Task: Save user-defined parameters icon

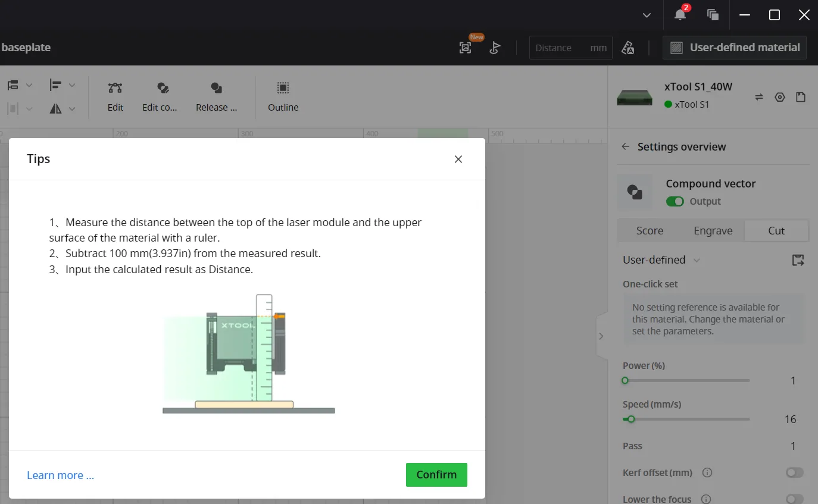Action: click(x=798, y=260)
